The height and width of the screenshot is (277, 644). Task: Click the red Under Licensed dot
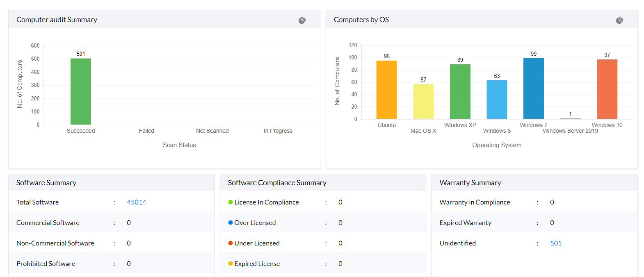pyautogui.click(x=231, y=243)
